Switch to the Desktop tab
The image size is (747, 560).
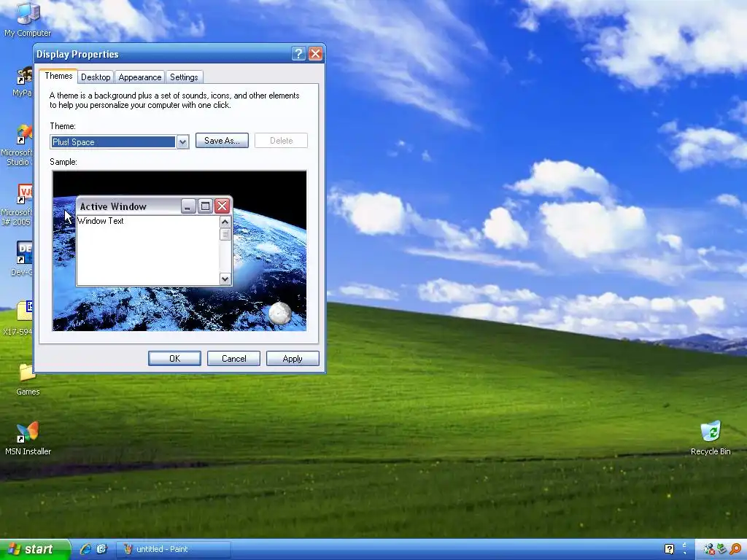click(x=96, y=77)
